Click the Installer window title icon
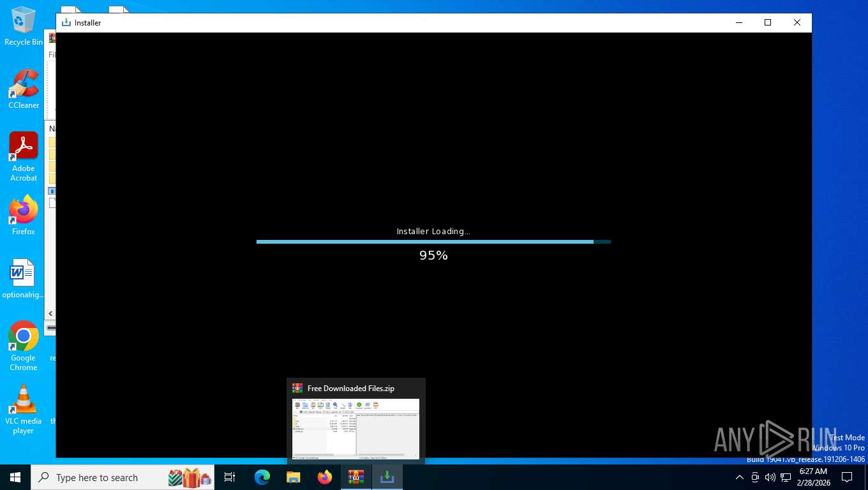 click(66, 22)
